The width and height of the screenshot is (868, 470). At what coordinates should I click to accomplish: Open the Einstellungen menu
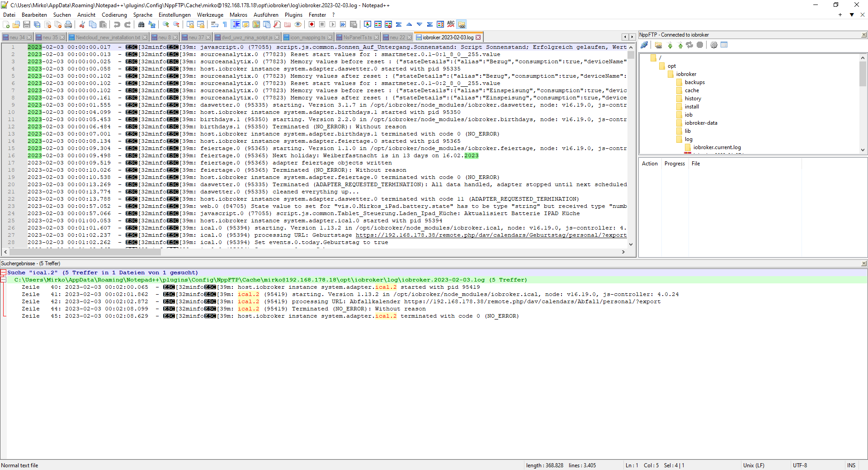coord(175,15)
